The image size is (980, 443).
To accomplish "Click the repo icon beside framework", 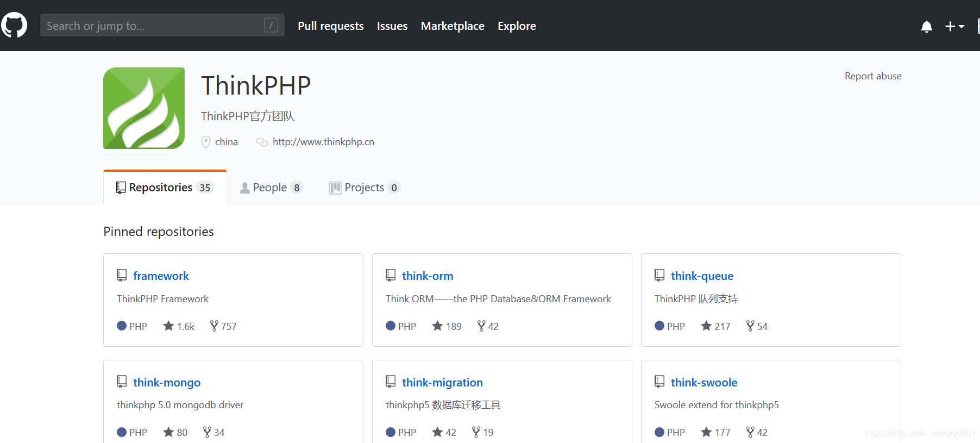I will point(122,276).
